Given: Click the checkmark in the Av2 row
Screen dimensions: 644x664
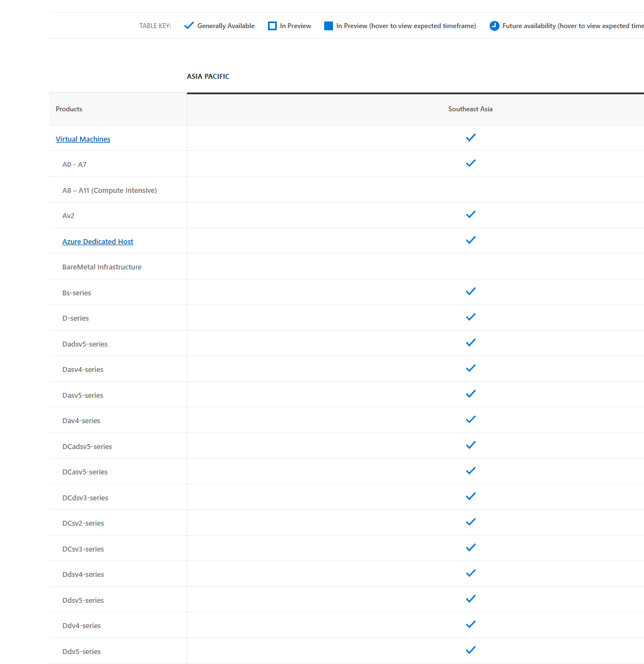Looking at the screenshot, I should (x=471, y=214).
